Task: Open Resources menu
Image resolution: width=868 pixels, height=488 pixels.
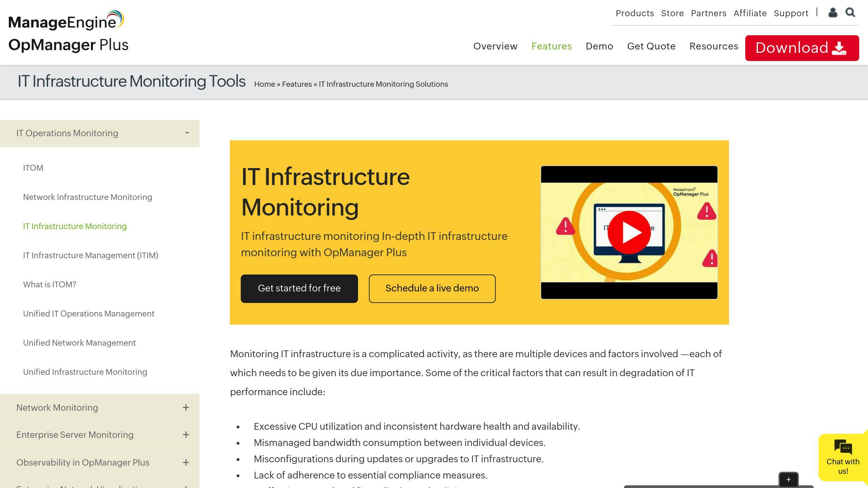Action: pyautogui.click(x=714, y=46)
